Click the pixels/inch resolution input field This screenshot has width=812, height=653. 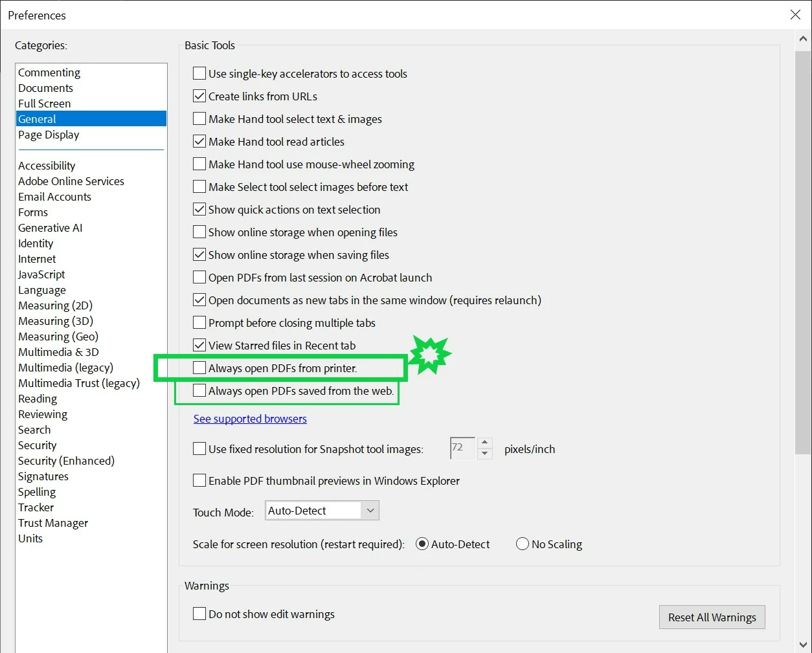(x=461, y=448)
